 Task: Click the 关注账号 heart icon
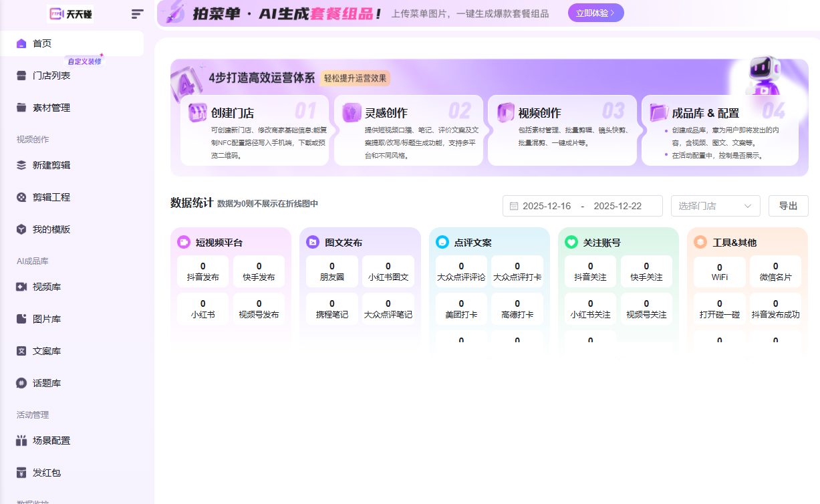pos(571,242)
